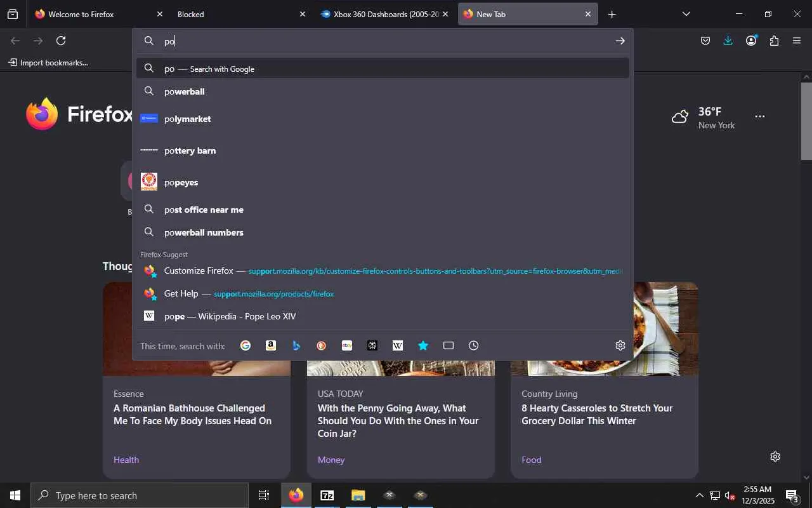Click Import bookmarks button

pyautogui.click(x=48, y=62)
